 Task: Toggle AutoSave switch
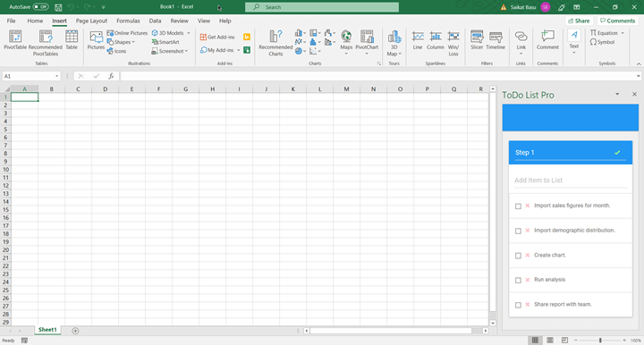40,7
